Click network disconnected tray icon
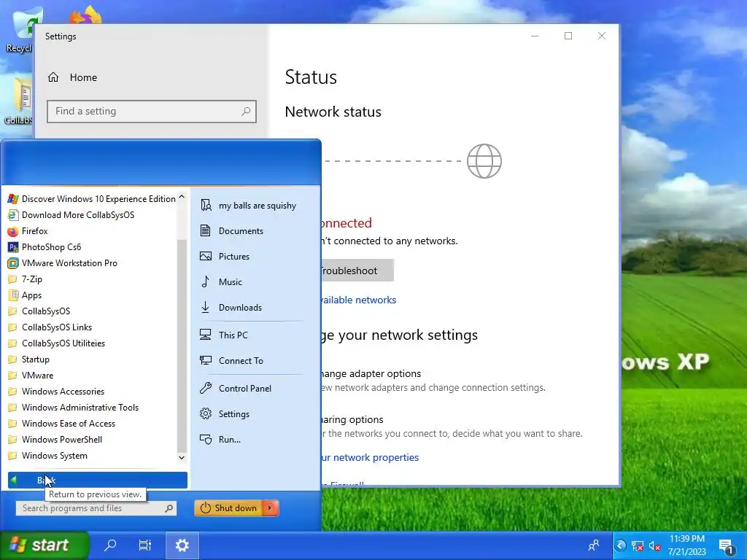This screenshot has height=560, width=747. (638, 546)
